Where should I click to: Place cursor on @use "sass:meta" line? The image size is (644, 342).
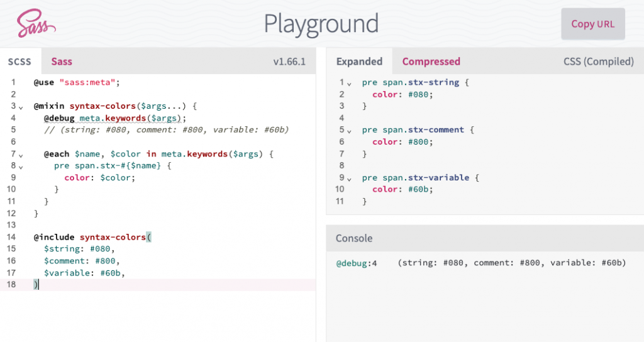[77, 82]
